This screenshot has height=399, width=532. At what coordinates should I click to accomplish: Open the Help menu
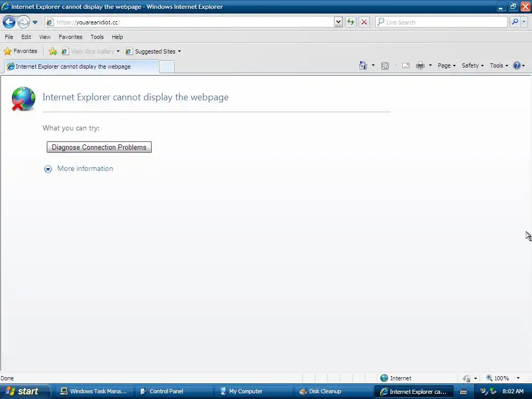117,37
